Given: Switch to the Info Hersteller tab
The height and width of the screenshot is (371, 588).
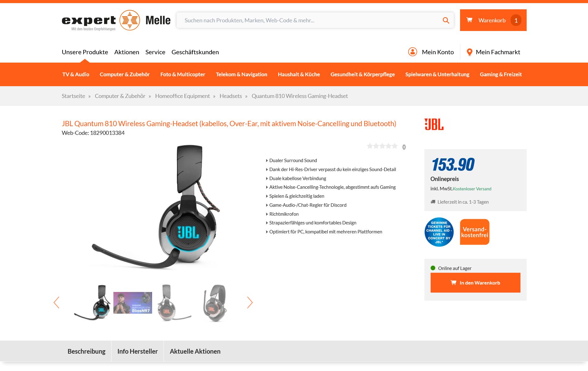Looking at the screenshot, I should coord(138,351).
